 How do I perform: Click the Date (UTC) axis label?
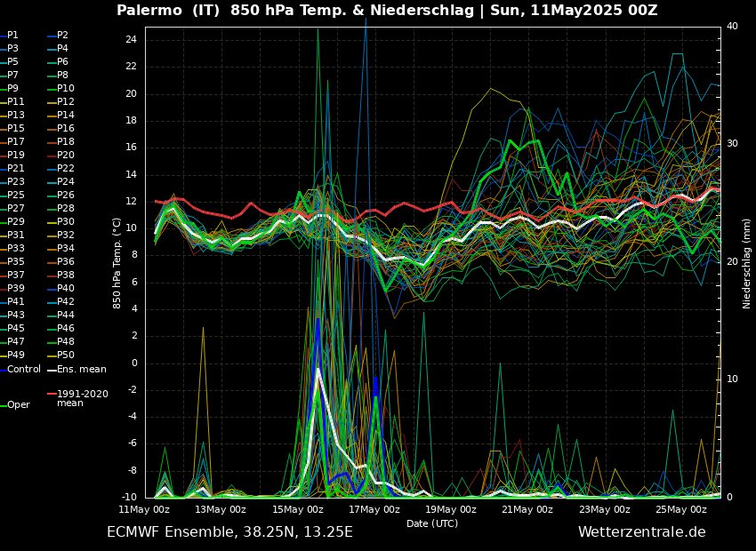coord(431,523)
